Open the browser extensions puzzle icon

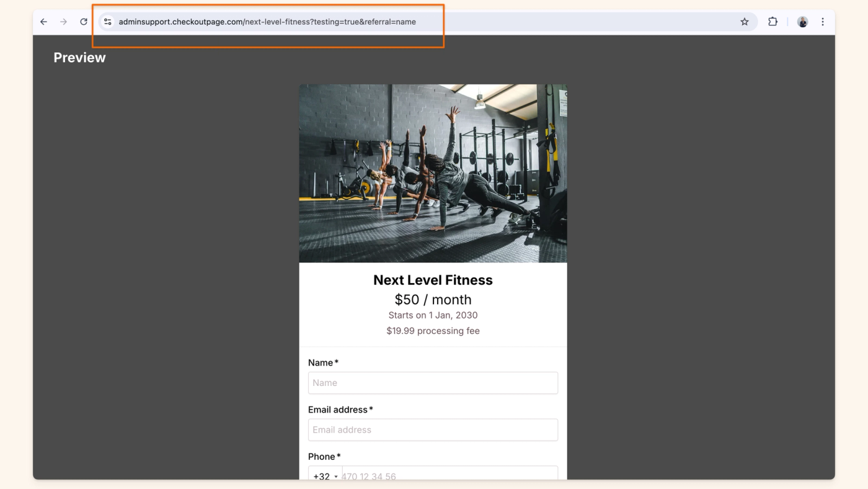[x=773, y=22]
